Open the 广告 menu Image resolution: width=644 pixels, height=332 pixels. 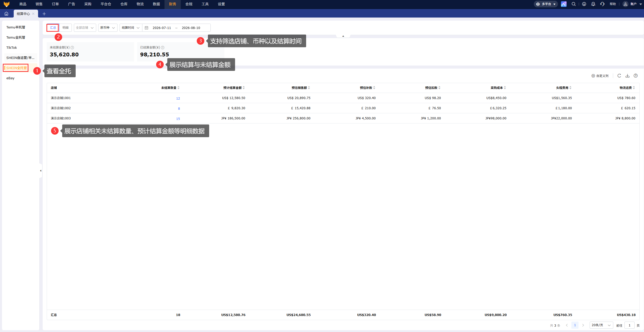(72, 4)
